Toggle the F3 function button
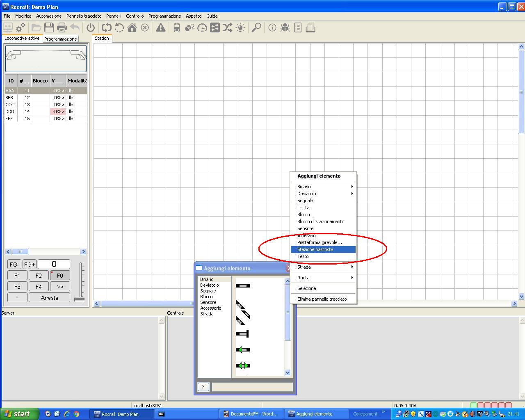Image resolution: width=525 pixels, height=420 pixels. (17, 286)
